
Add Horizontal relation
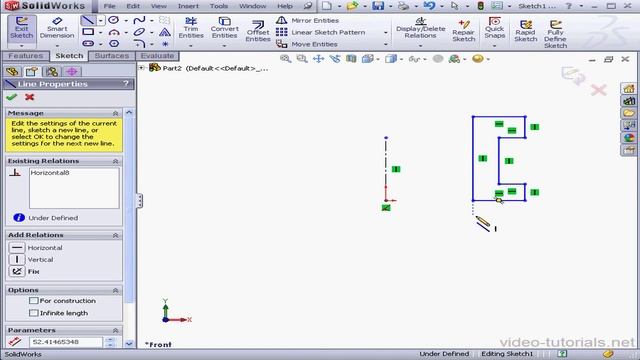[36, 248]
